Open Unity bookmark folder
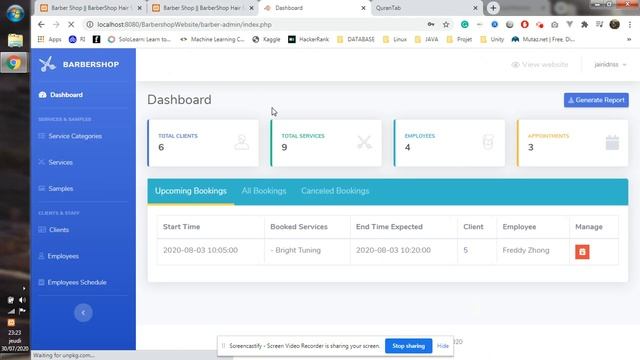Screen dimensions: 640x360 pos(492,39)
